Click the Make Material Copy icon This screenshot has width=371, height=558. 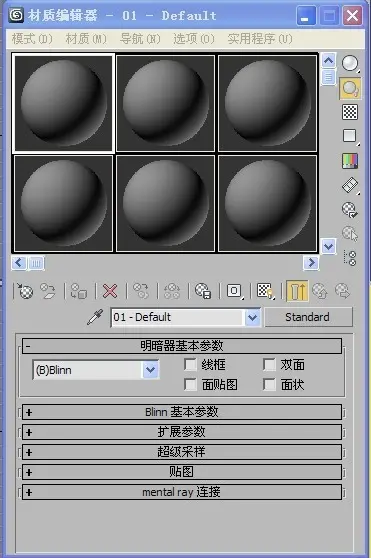point(141,291)
